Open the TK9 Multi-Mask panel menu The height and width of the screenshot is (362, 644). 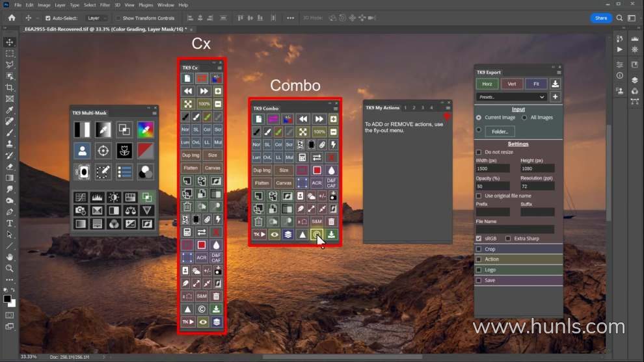(x=154, y=113)
